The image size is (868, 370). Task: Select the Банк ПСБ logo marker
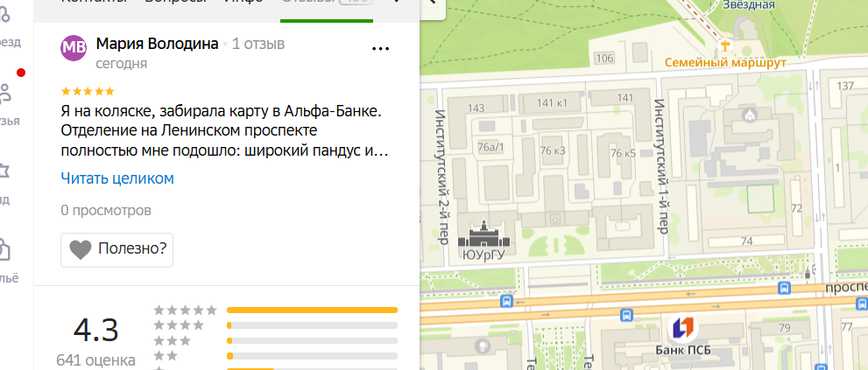click(x=682, y=329)
